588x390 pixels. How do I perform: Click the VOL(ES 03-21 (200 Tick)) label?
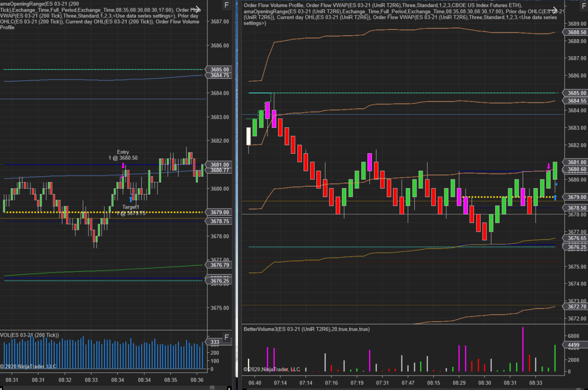coord(29,335)
